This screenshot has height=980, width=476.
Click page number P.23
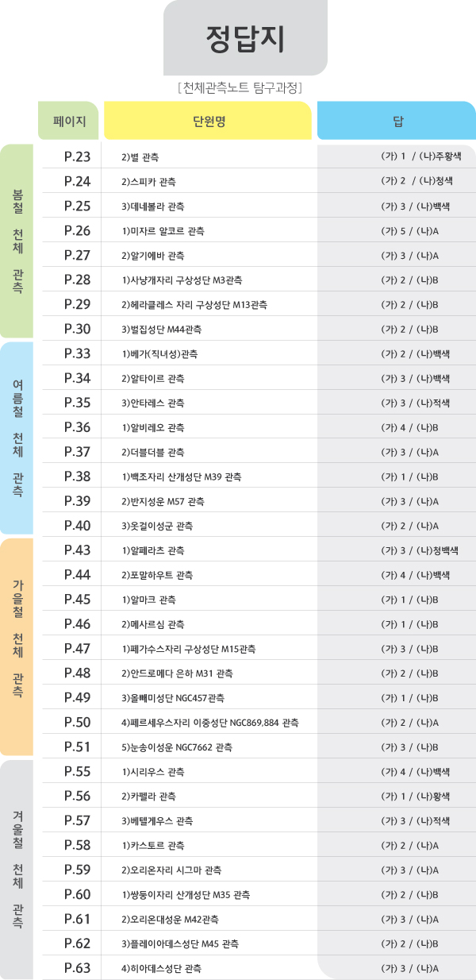pos(78,157)
